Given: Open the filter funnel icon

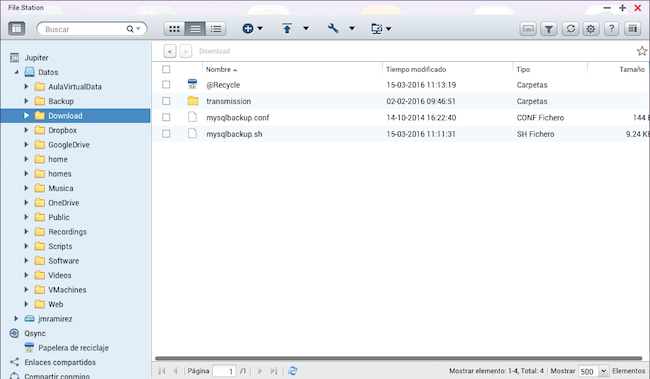Looking at the screenshot, I should coord(549,29).
